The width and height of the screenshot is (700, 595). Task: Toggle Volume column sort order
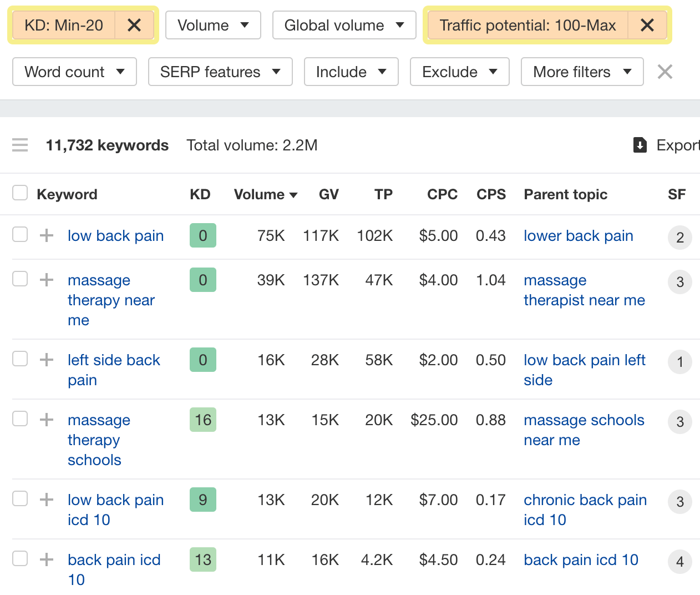265,194
